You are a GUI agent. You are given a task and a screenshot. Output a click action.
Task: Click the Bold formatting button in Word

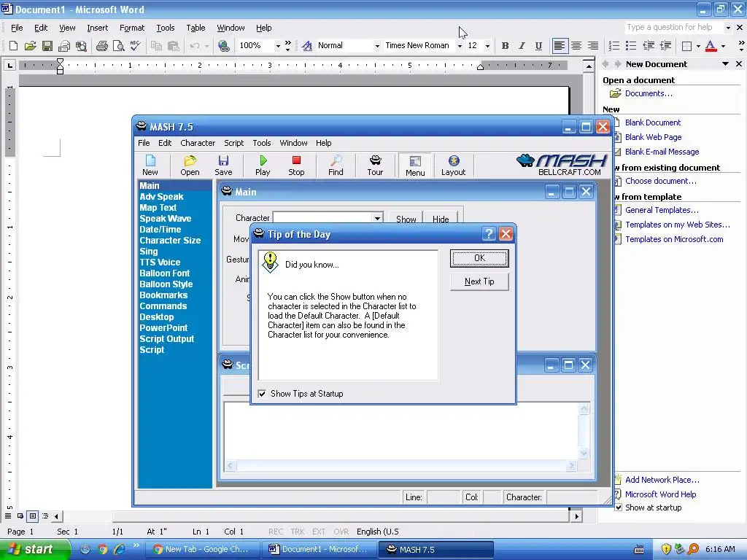tap(505, 46)
